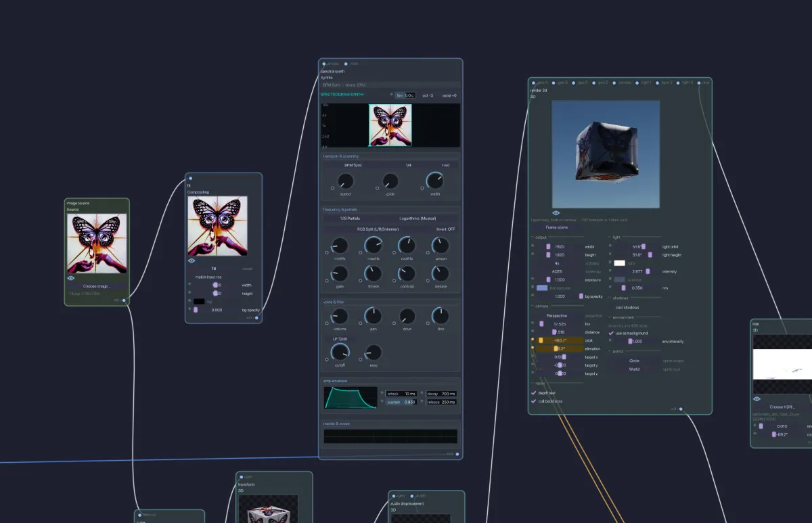Open 128 Partials dropdown
The width and height of the screenshot is (812, 523).
coord(349,219)
